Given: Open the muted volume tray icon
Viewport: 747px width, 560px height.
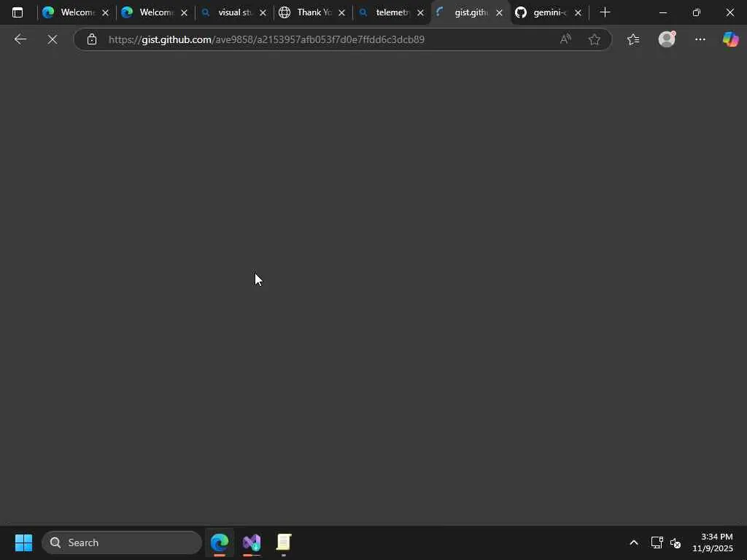Looking at the screenshot, I should [x=675, y=542].
